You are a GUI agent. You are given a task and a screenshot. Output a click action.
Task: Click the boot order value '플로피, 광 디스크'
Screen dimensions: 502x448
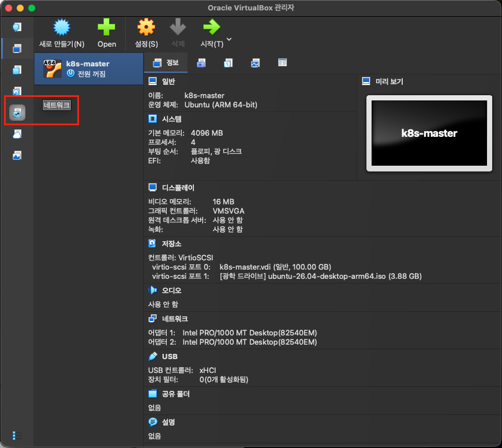[x=216, y=151]
